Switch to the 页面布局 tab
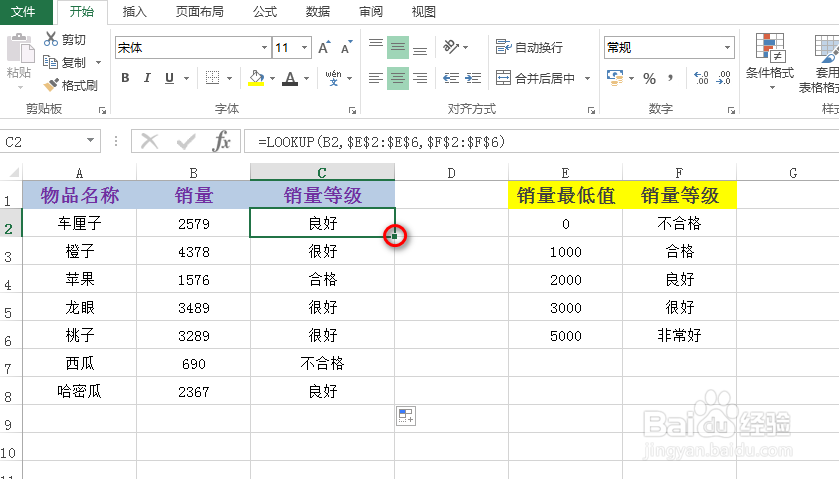 pyautogui.click(x=200, y=12)
